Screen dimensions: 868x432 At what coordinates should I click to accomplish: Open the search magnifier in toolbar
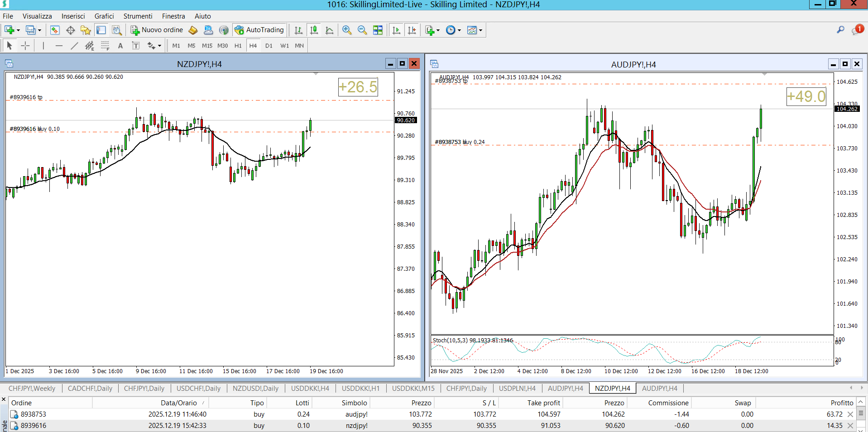840,30
